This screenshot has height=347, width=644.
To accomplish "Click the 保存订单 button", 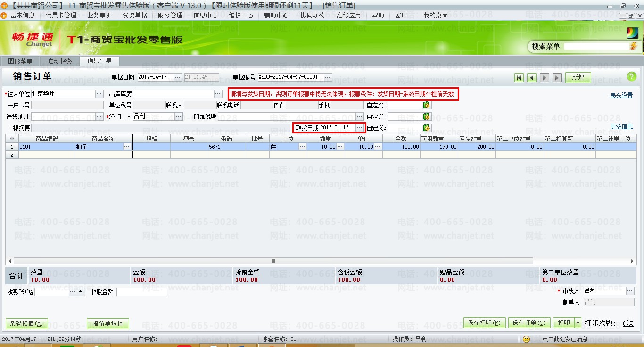I will (528, 323).
